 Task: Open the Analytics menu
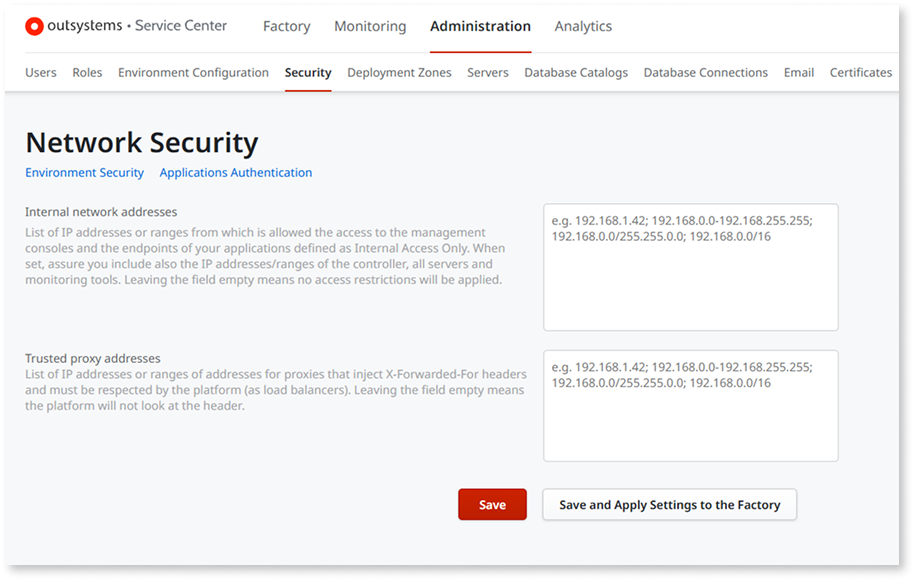tap(583, 26)
